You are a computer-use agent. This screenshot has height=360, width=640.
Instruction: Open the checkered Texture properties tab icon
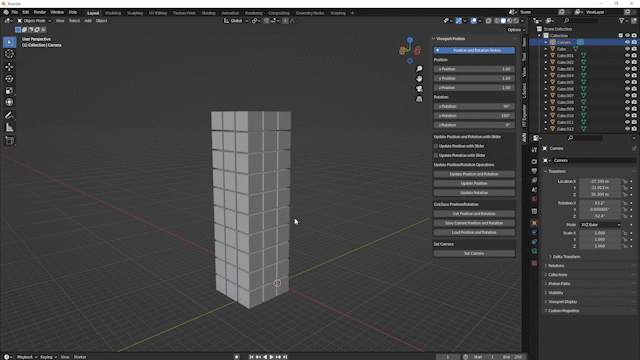tap(534, 263)
